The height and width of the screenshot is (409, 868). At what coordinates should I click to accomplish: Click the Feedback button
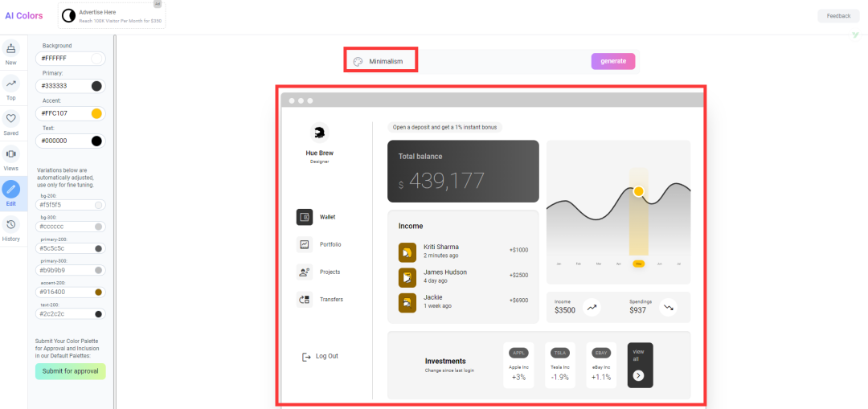(838, 16)
